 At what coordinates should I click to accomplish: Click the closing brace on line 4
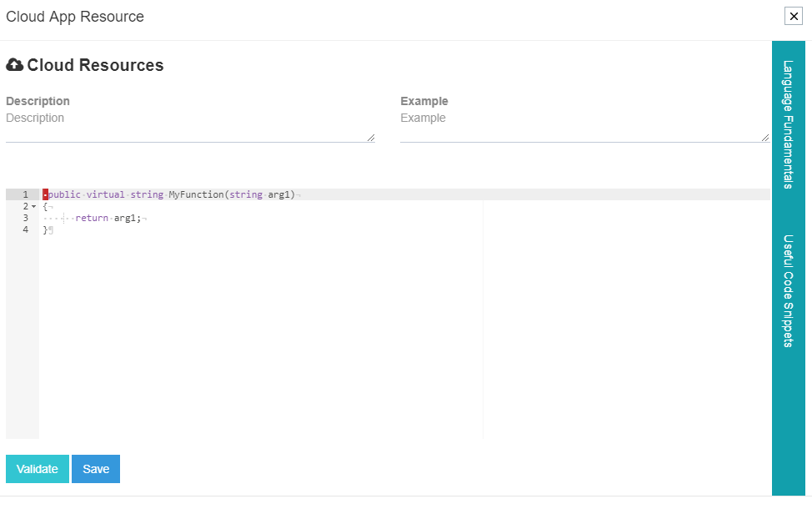(45, 229)
